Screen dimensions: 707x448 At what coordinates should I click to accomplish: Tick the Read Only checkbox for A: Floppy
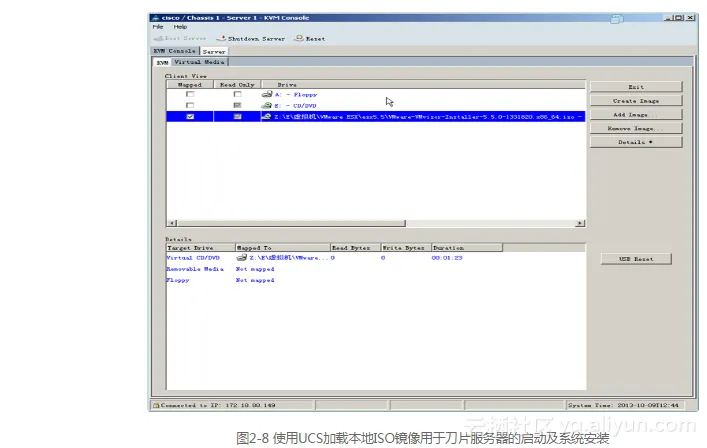(237, 94)
